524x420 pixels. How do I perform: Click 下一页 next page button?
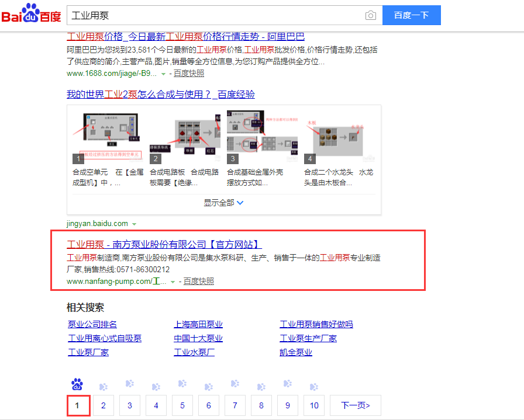pos(355,405)
